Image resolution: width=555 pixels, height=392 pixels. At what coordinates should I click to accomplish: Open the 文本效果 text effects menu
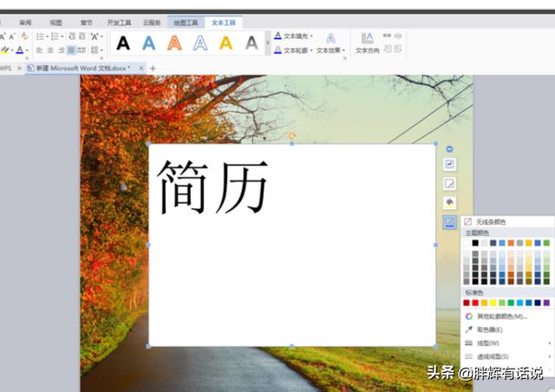(330, 43)
